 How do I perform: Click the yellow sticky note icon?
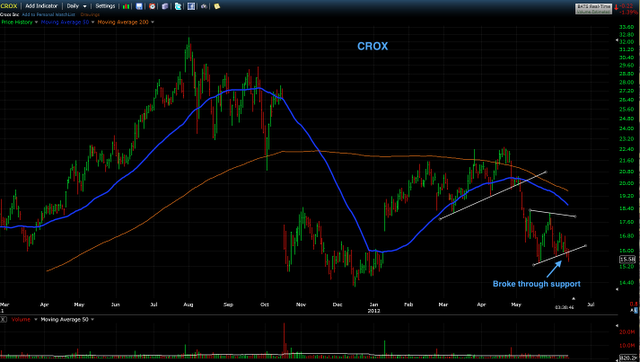(217, 7)
